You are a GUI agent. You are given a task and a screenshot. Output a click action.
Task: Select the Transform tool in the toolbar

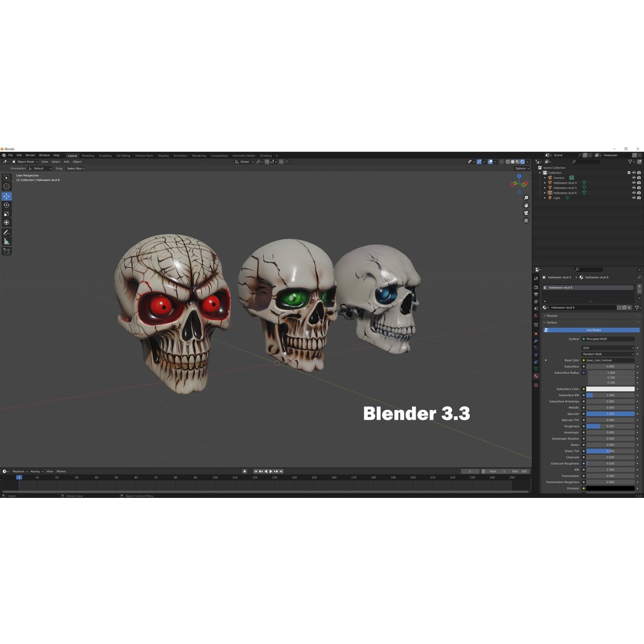pos(7,222)
